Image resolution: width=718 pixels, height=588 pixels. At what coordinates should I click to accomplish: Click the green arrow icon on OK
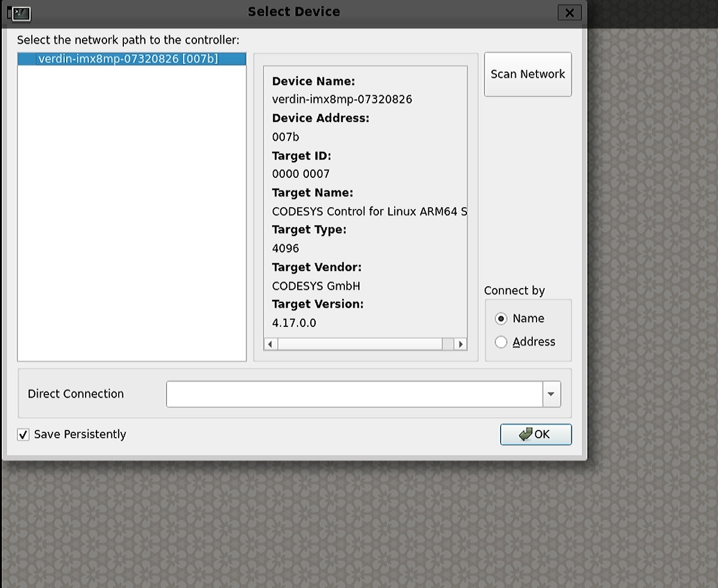coord(526,435)
